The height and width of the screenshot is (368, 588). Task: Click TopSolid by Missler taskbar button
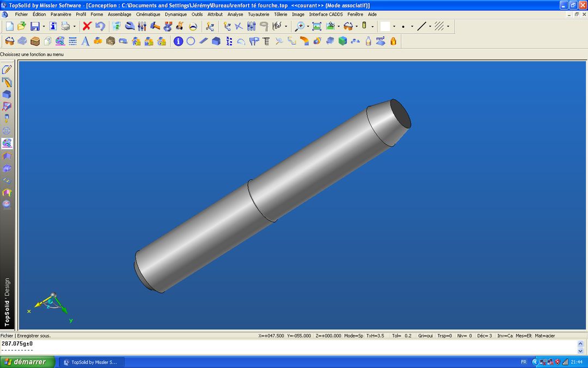pyautogui.click(x=91, y=362)
